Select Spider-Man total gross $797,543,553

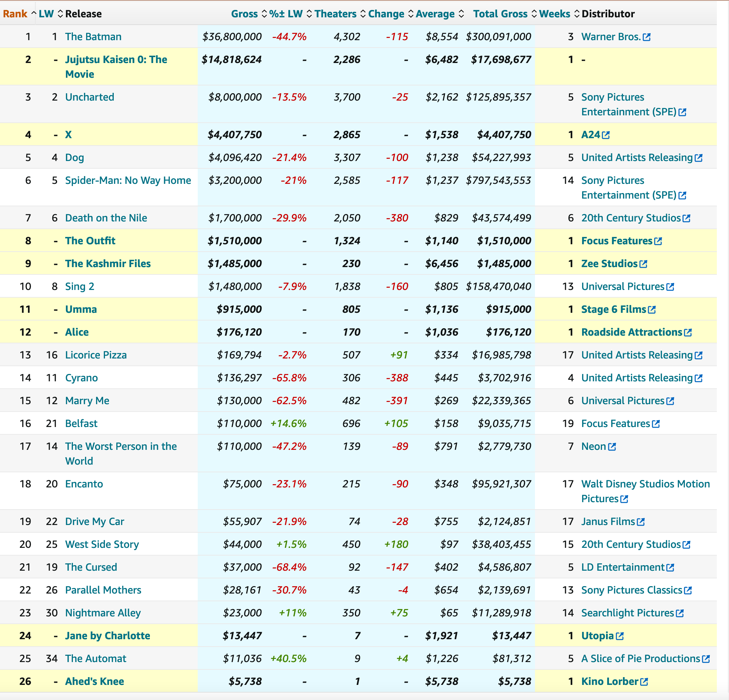tap(499, 180)
